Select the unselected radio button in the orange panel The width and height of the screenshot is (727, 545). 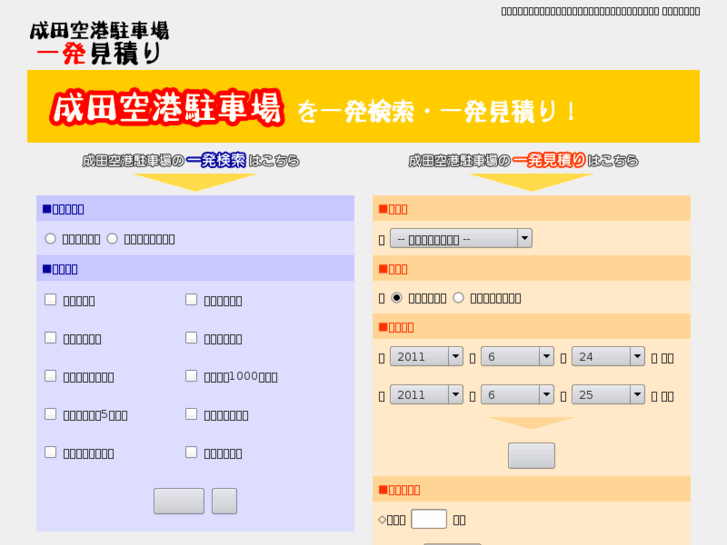[x=458, y=298]
